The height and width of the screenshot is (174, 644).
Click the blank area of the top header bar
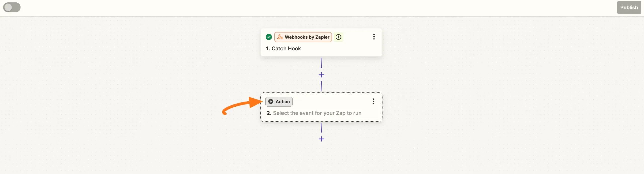coord(302,8)
